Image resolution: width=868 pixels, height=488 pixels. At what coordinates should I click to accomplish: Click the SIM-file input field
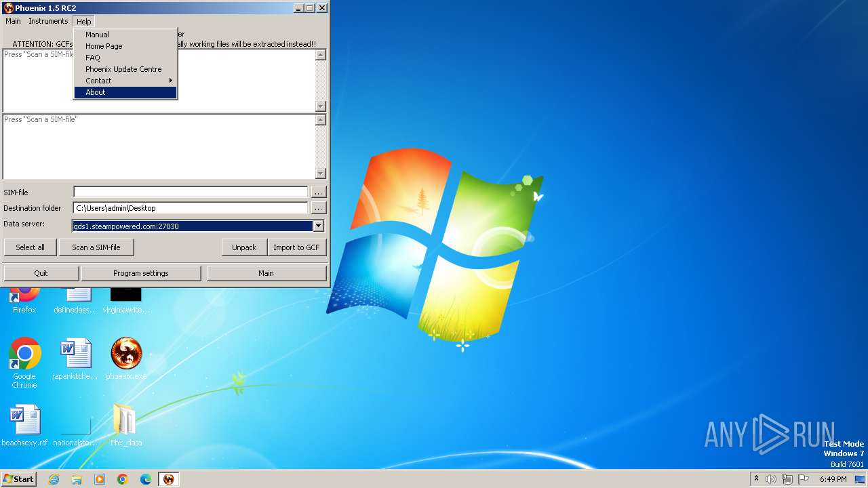pyautogui.click(x=191, y=192)
